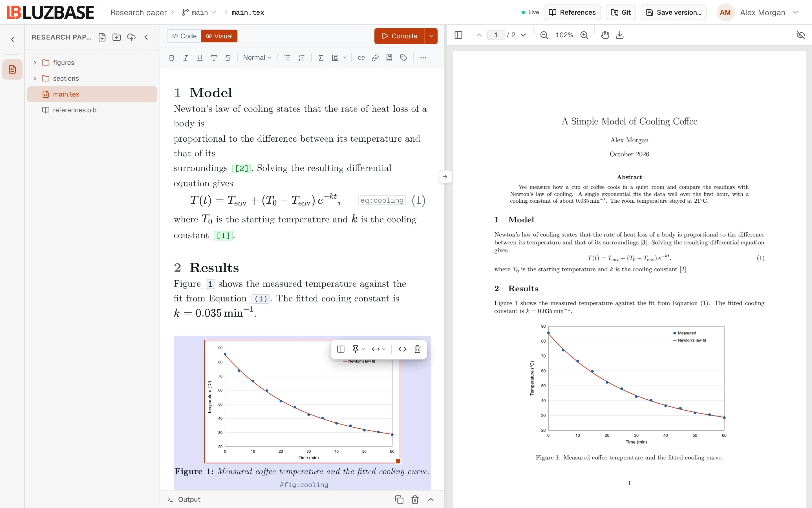812x508 pixels.
Task: Toggle the PDF sidebar panel
Action: (458, 35)
